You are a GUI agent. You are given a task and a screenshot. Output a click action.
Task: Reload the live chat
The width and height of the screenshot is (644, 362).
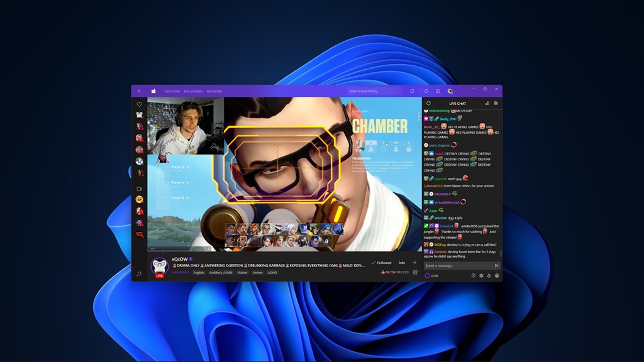(x=428, y=104)
